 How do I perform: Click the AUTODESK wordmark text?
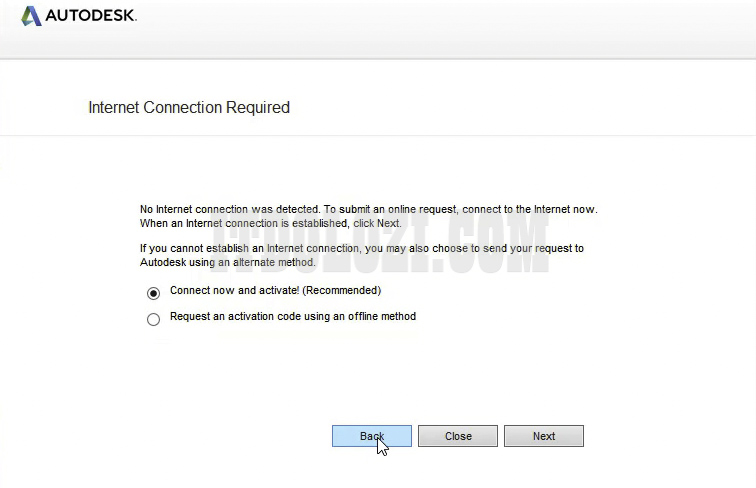click(91, 16)
